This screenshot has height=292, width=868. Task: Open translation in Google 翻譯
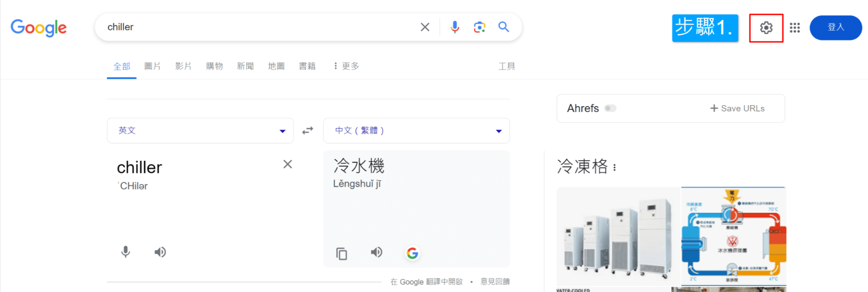(x=426, y=282)
